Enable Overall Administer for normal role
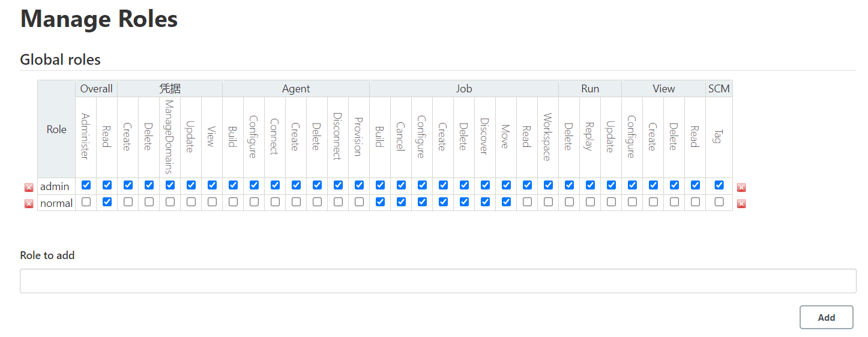Screen dimensions: 868x337 coord(86,202)
